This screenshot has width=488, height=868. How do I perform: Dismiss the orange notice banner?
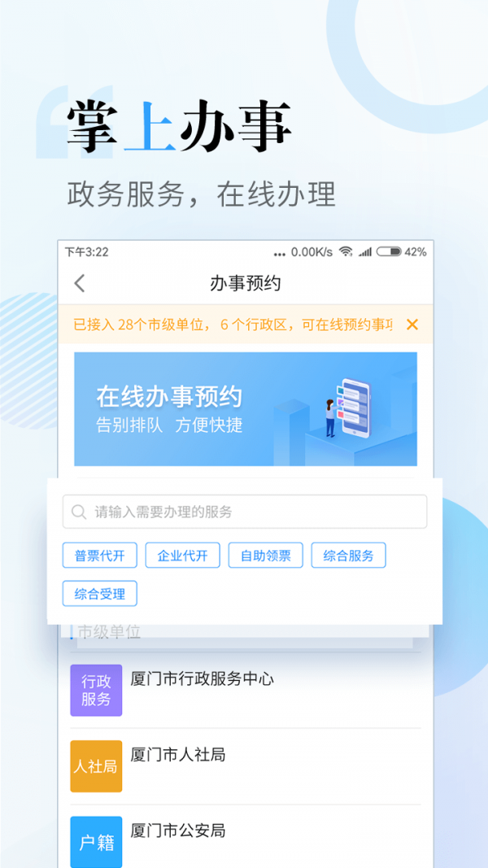tap(412, 325)
